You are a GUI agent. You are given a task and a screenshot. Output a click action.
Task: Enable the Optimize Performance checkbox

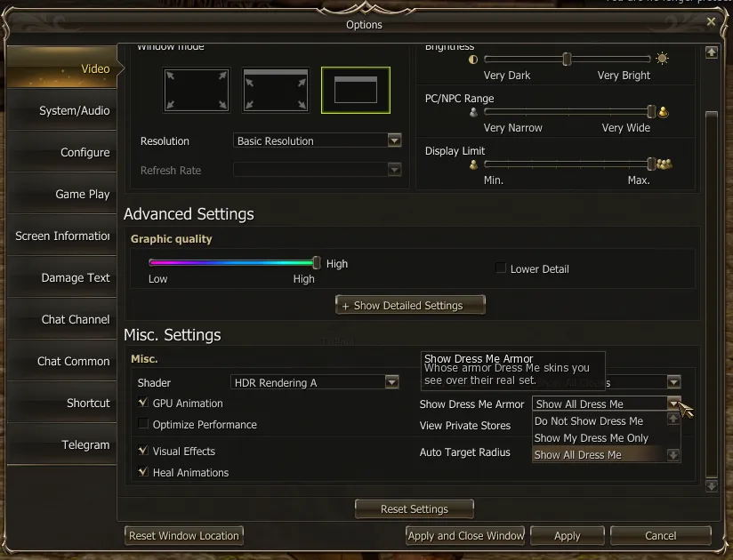tap(143, 424)
